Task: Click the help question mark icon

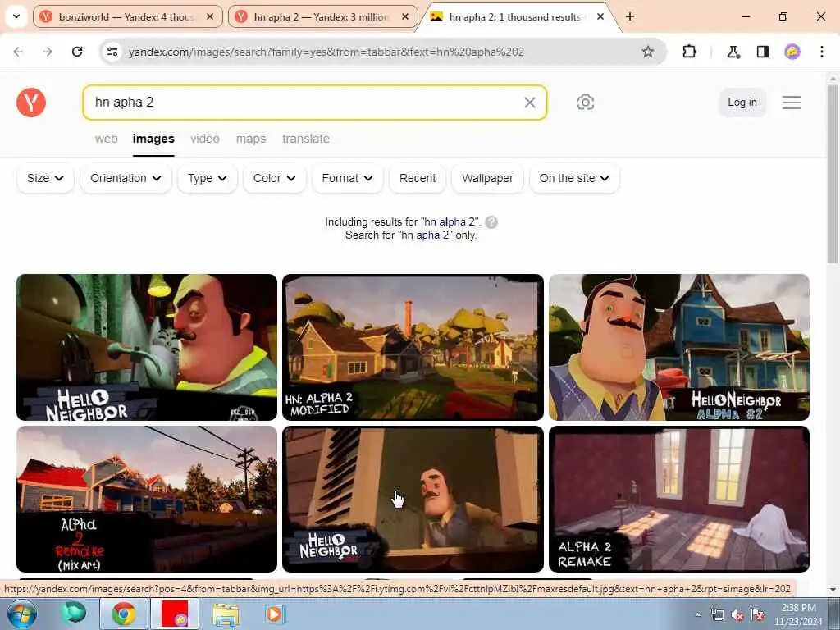Action: point(491,221)
